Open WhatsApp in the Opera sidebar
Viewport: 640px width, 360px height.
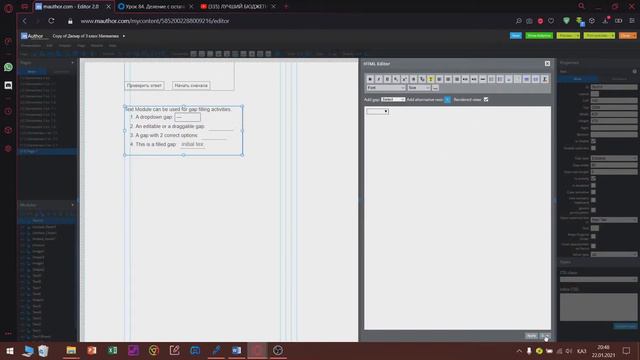8,67
